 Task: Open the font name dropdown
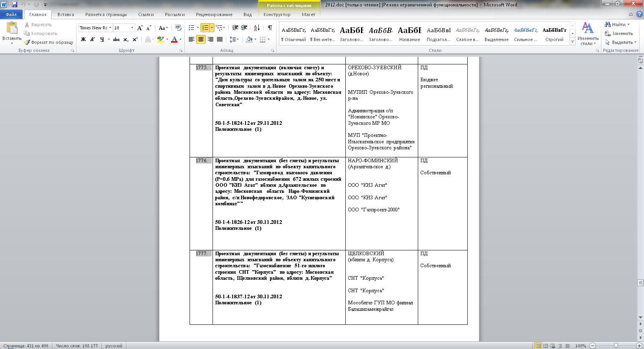tap(110, 28)
